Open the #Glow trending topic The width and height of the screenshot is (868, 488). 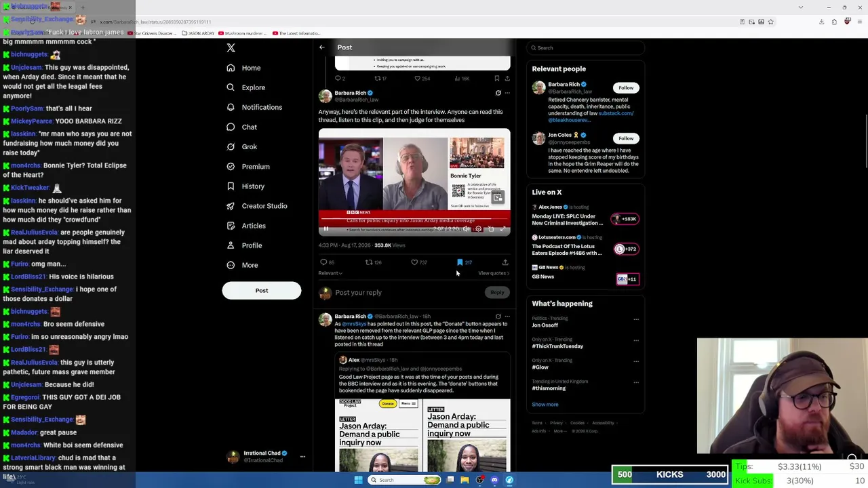point(540,367)
